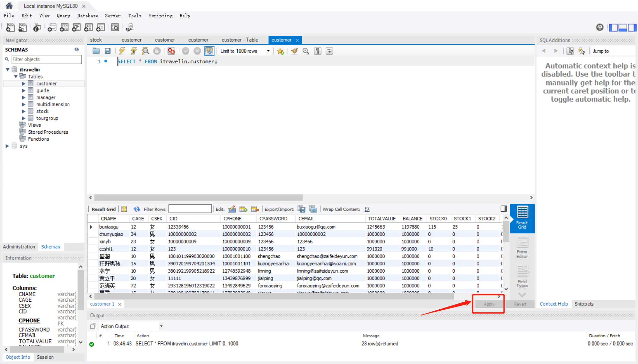638x364 pixels.
Task: Open Workbench preferences gear icon
Action: pos(600,27)
